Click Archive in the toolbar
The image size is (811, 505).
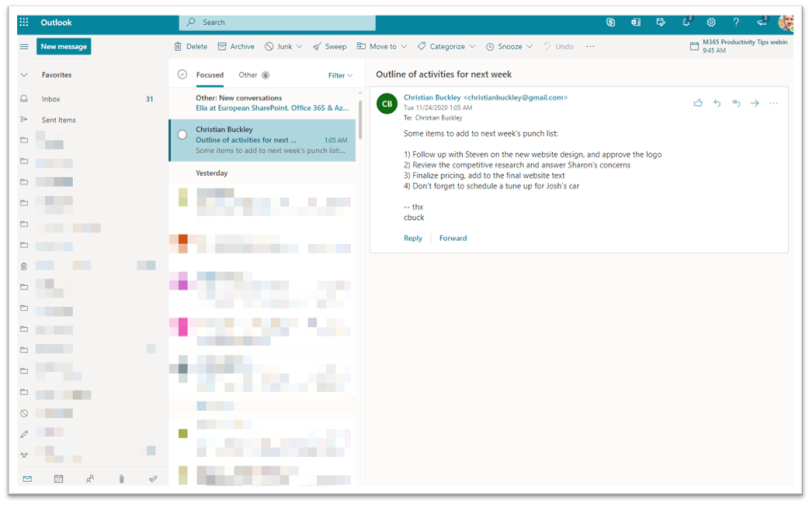(236, 47)
